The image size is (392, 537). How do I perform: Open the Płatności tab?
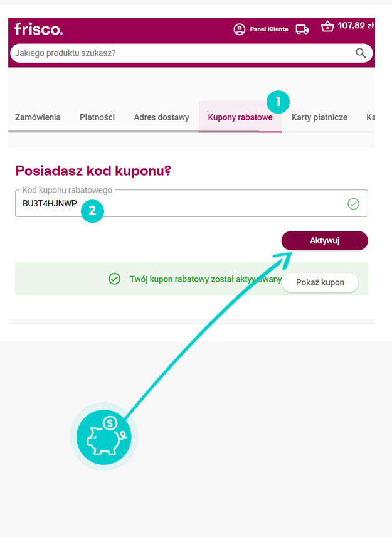tap(97, 117)
